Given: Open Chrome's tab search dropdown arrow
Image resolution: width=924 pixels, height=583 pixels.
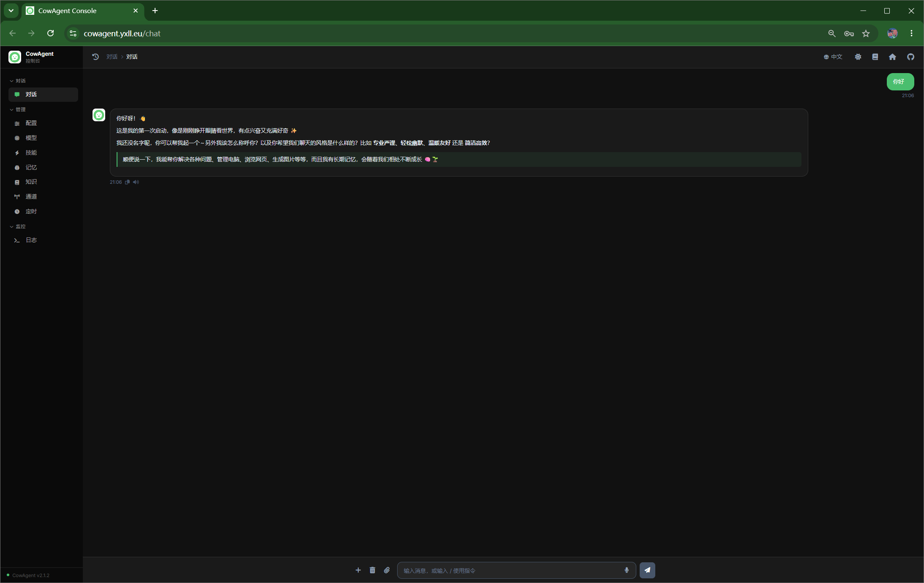Looking at the screenshot, I should (x=11, y=11).
